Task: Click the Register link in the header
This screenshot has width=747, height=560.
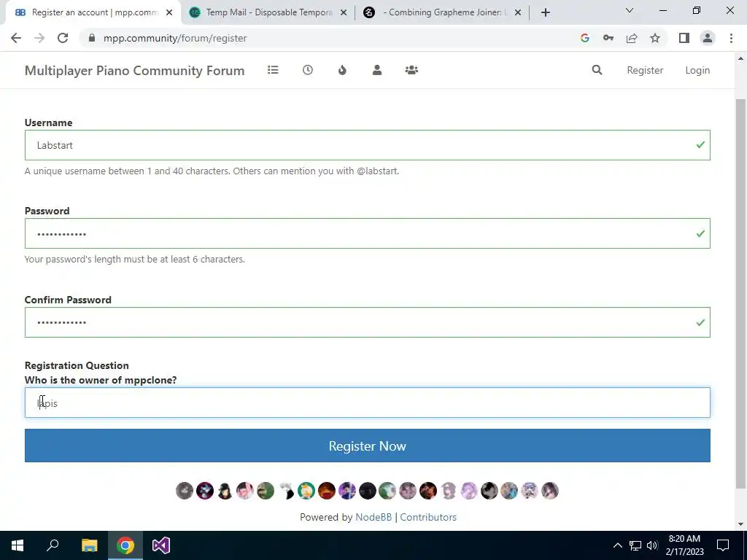Action: (645, 70)
